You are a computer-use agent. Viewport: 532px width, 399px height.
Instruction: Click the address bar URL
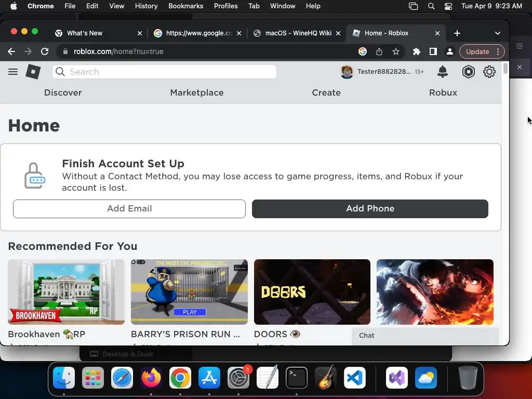coord(118,51)
